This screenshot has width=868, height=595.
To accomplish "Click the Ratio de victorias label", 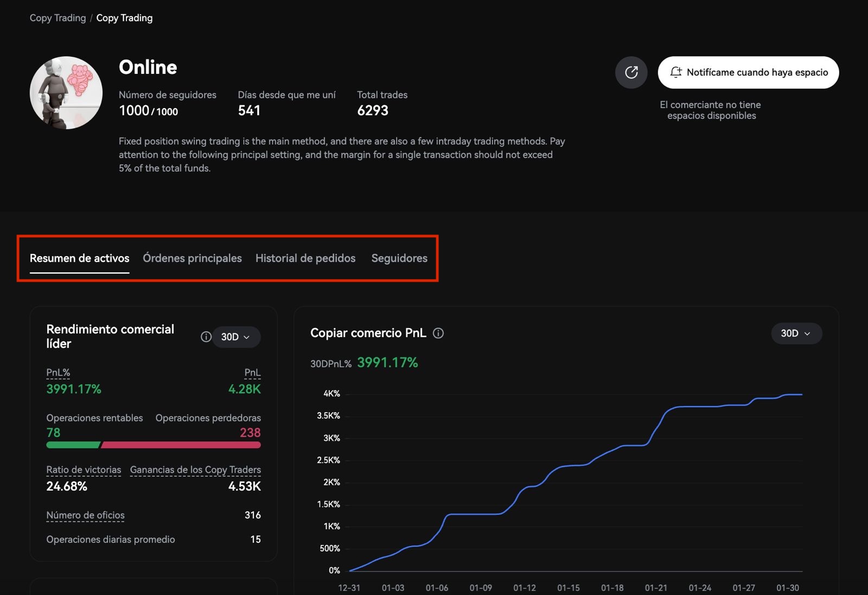I will [84, 470].
